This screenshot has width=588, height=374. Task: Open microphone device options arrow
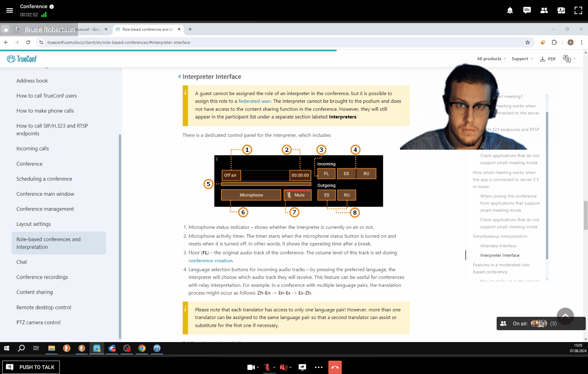274,367
